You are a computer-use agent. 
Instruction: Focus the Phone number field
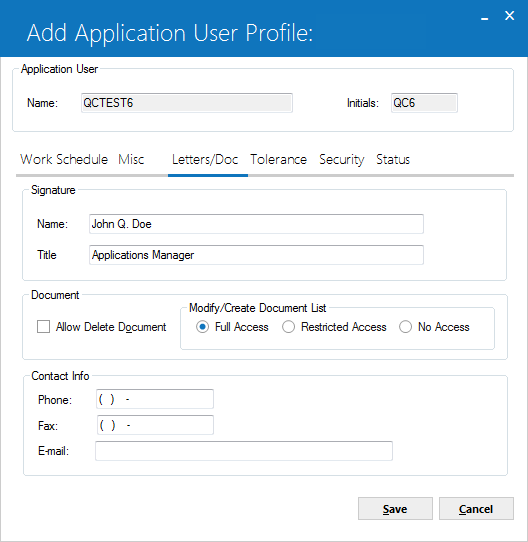click(x=155, y=399)
